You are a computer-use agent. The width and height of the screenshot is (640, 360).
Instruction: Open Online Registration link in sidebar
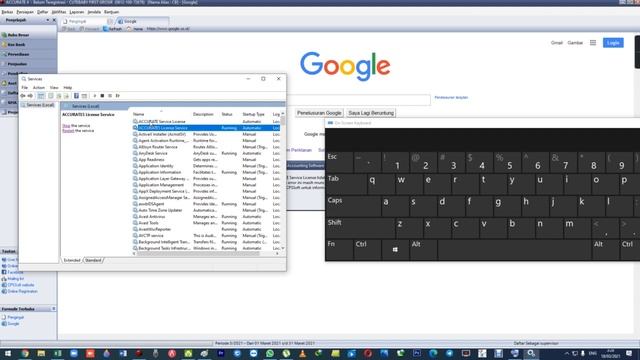click(22, 291)
